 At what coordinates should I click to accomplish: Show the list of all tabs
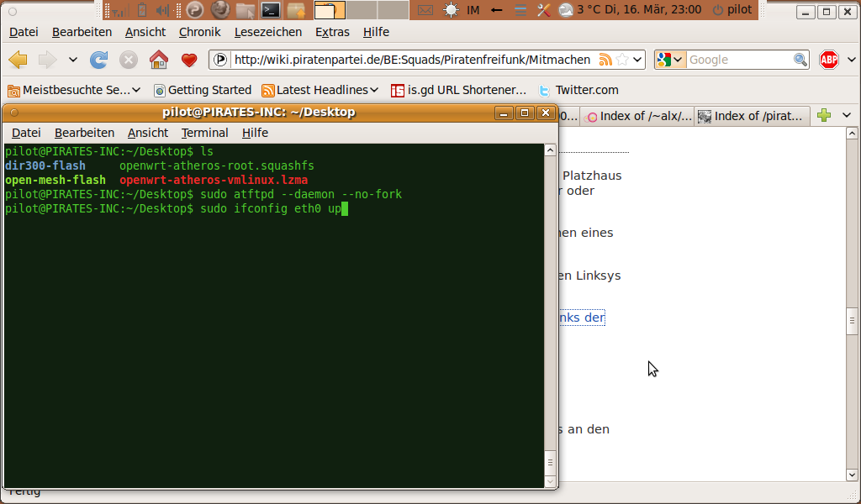coord(847,116)
